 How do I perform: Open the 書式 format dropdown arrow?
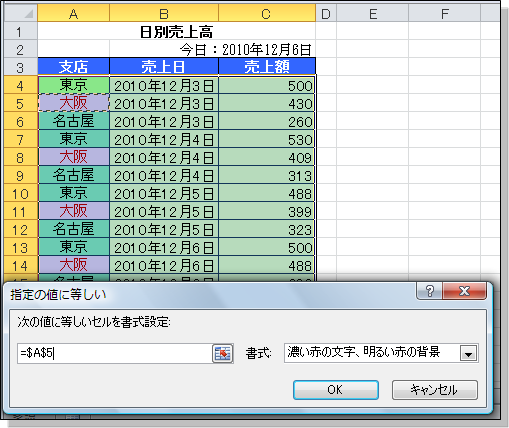[468, 353]
